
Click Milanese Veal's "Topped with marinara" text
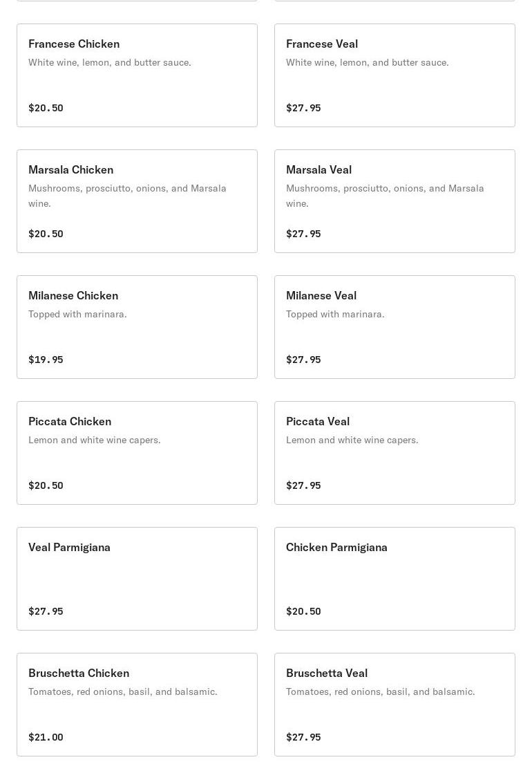tap(335, 315)
